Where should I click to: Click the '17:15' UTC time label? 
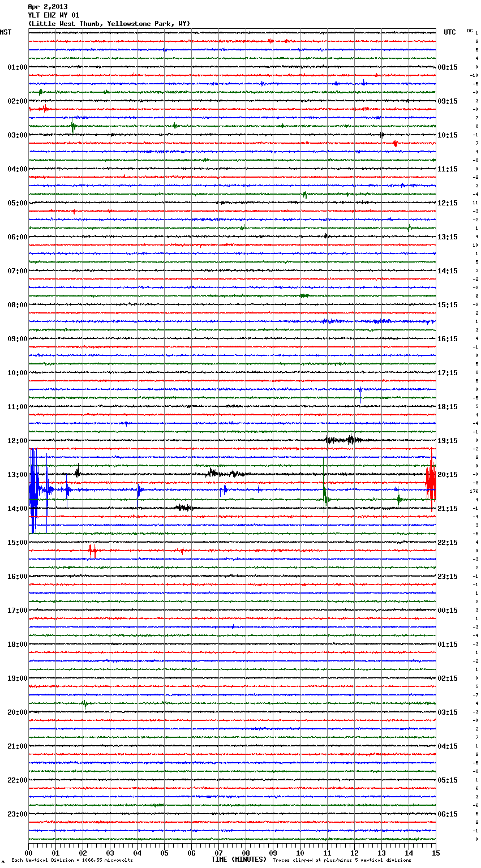tap(448, 373)
